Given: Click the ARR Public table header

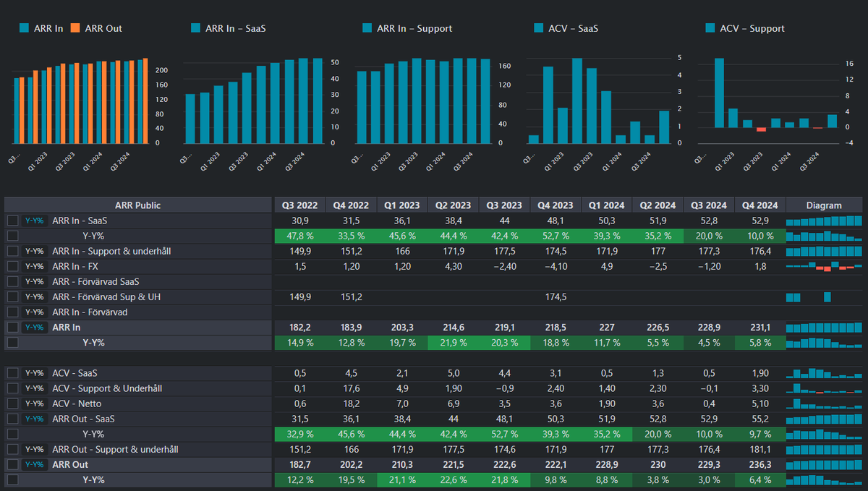Looking at the screenshot, I should pyautogui.click(x=137, y=205).
